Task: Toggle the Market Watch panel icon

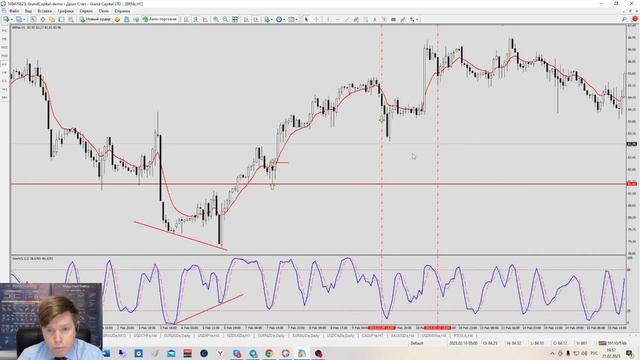Action: tap(33, 19)
